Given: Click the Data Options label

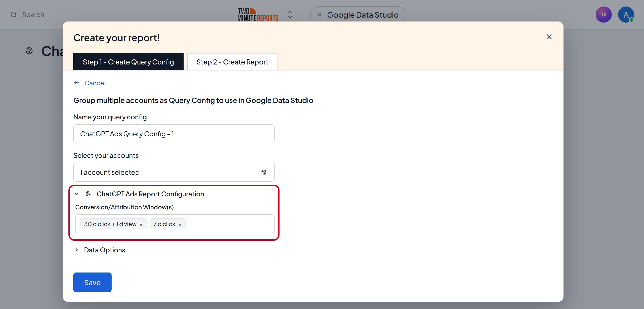Looking at the screenshot, I should (104, 250).
